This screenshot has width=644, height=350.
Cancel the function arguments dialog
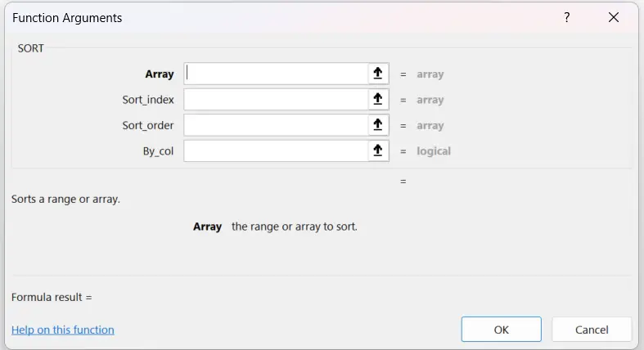click(x=592, y=329)
